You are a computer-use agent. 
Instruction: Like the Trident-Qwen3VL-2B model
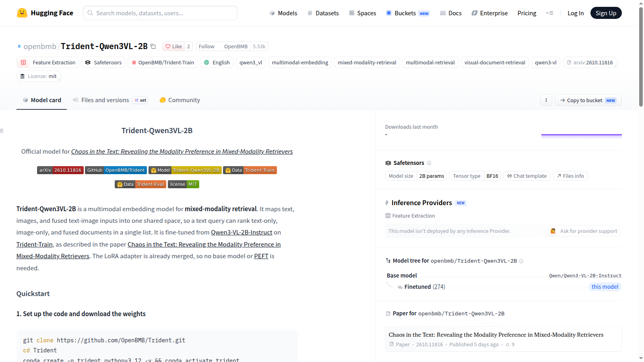173,46
